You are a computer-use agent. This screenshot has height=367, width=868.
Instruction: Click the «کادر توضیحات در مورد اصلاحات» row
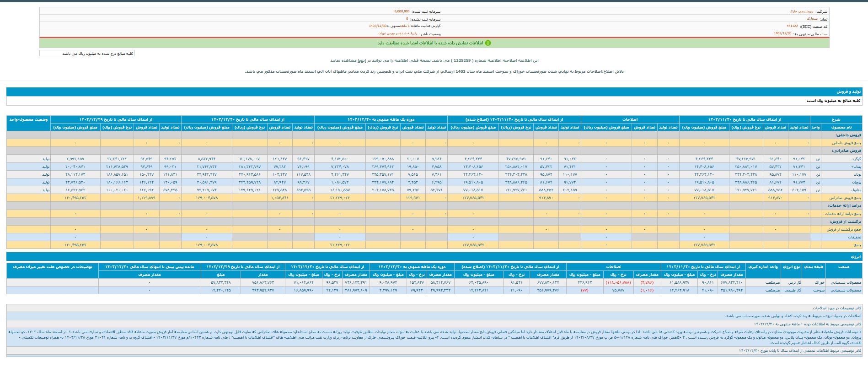[x=434, y=308]
